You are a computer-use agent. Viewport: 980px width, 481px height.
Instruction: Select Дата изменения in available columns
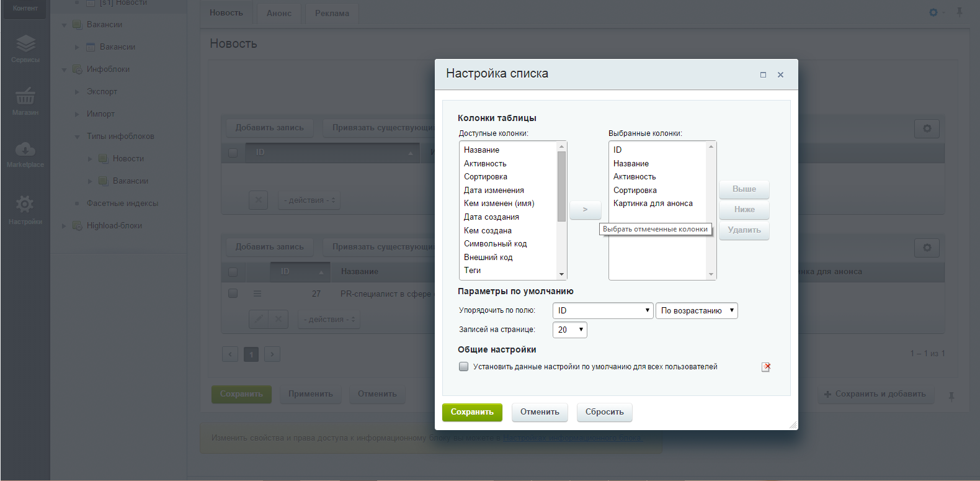click(494, 191)
